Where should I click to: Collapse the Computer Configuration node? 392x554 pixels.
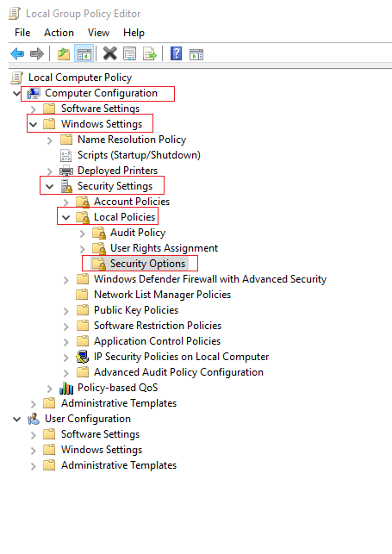pos(16,94)
